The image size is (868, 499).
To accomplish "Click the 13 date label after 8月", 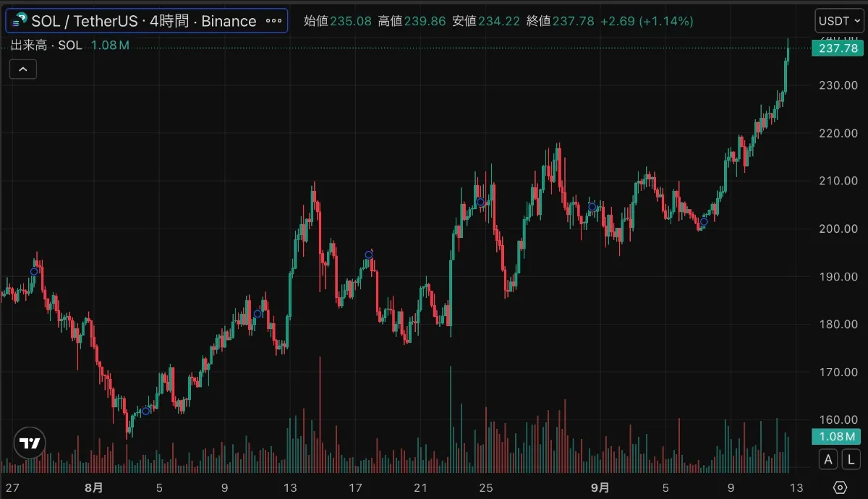I will click(290, 487).
